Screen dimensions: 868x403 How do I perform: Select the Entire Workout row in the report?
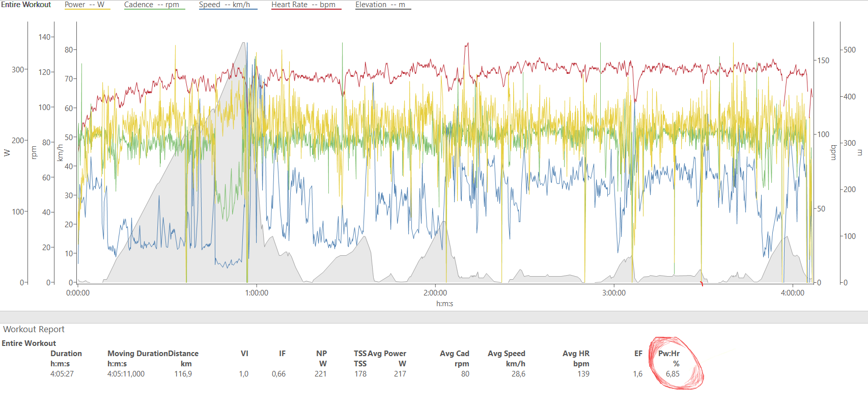[29, 343]
